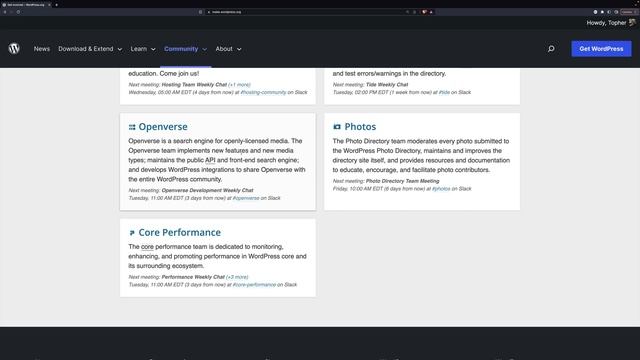The height and width of the screenshot is (360, 640).
Task: Click the Core Performance team icon
Action: (x=132, y=233)
